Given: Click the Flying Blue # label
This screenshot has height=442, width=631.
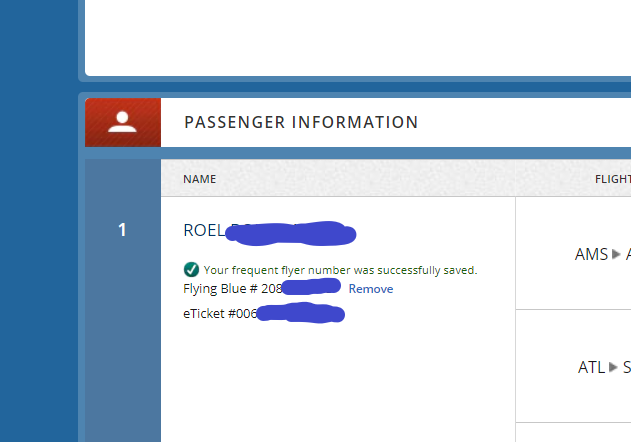Looking at the screenshot, I should pos(220,289).
